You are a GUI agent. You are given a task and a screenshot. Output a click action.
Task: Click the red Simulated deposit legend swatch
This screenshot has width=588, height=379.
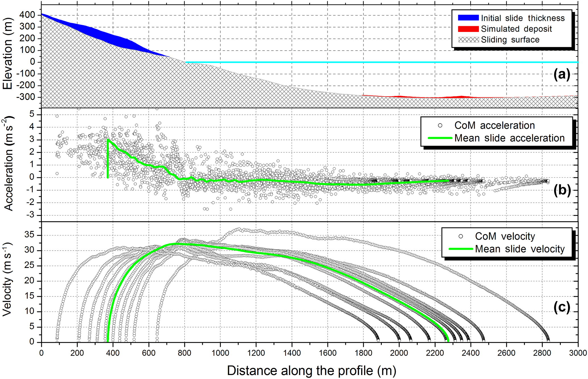click(x=468, y=29)
